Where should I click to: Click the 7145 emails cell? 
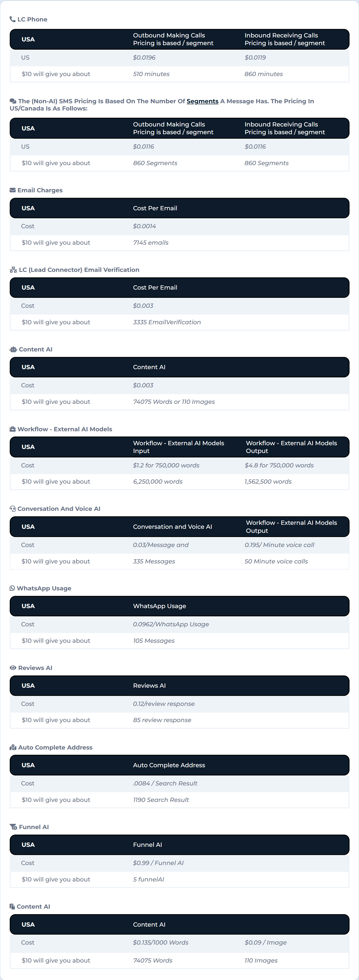tap(151, 243)
